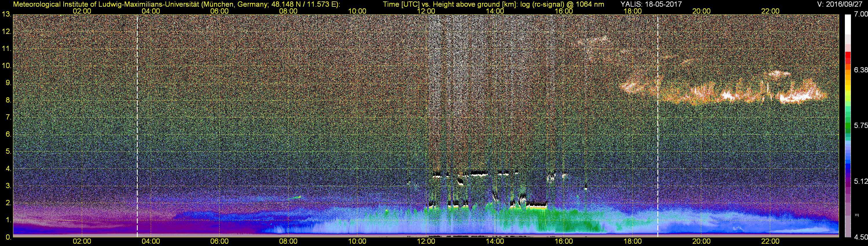Screen dimensions: 868x246
Task: Click 10:00 on the bottom time axis
Action: tap(357, 242)
